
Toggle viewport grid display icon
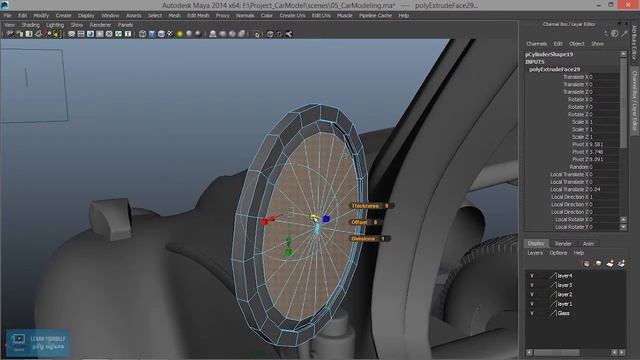(x=71, y=34)
